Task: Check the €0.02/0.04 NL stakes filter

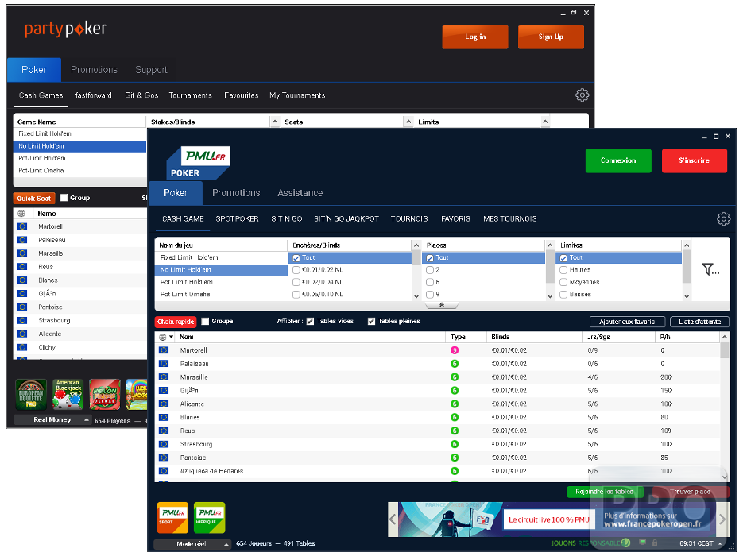Action: coord(296,282)
